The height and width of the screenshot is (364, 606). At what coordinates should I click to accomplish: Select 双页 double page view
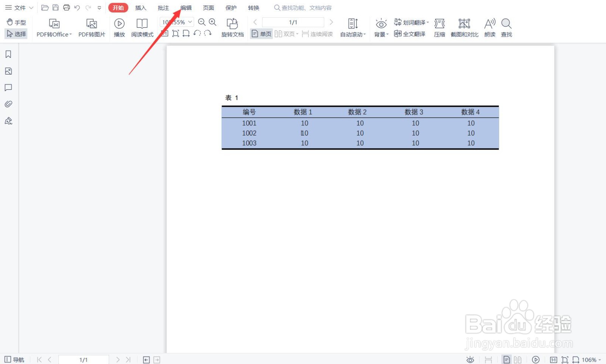pos(286,34)
